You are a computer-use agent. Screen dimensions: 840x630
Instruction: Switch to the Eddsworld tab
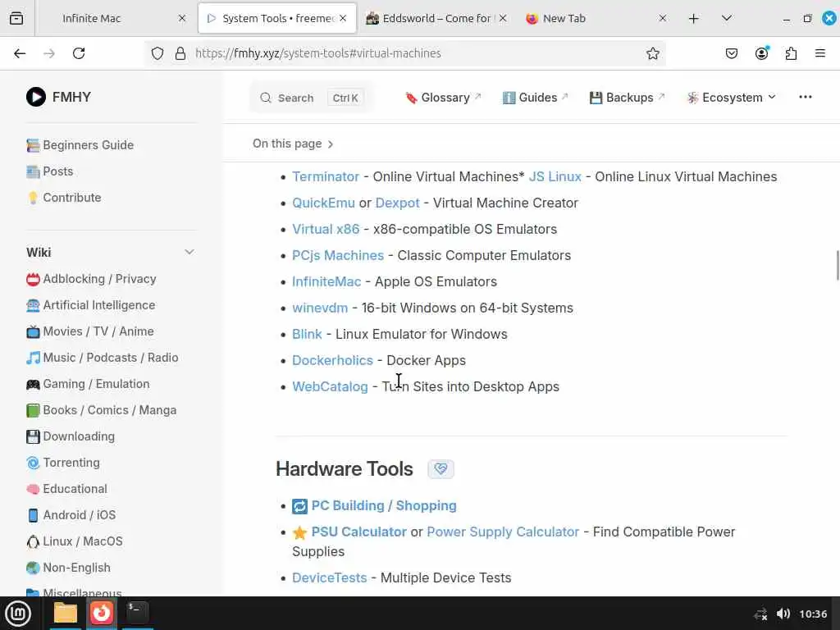click(x=436, y=18)
